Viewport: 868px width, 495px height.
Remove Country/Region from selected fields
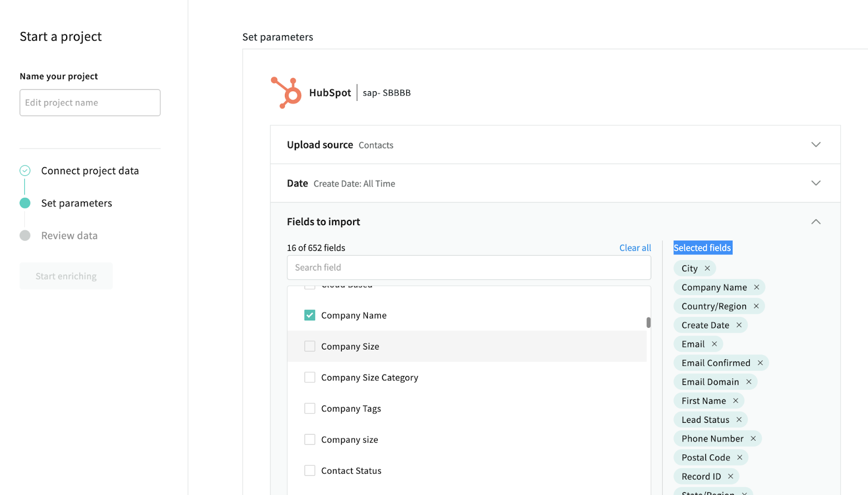(x=756, y=306)
